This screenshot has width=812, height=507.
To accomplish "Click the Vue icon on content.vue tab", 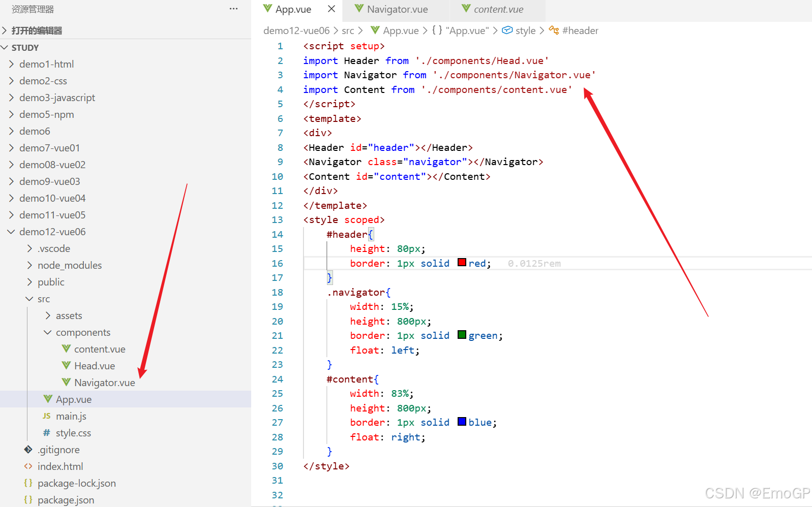I will (466, 8).
